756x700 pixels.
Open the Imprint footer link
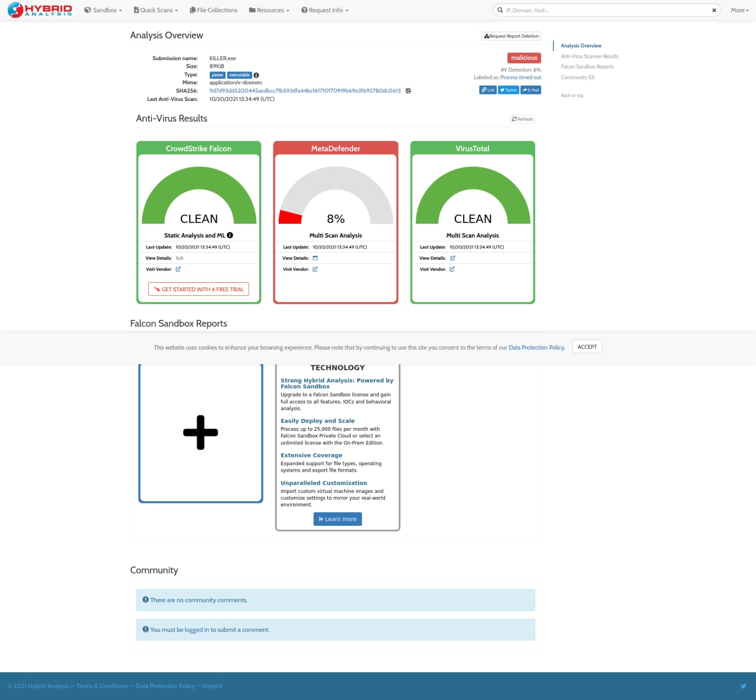click(x=212, y=686)
